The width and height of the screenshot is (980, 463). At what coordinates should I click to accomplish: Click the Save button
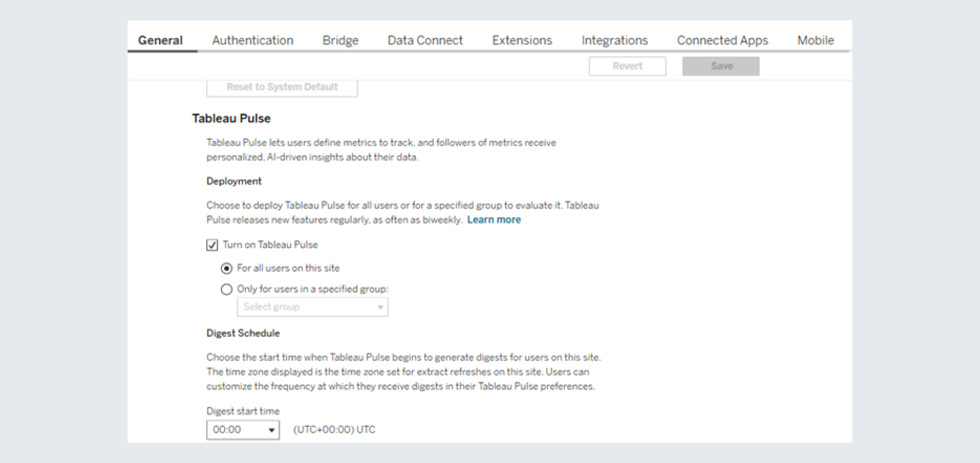click(x=721, y=66)
